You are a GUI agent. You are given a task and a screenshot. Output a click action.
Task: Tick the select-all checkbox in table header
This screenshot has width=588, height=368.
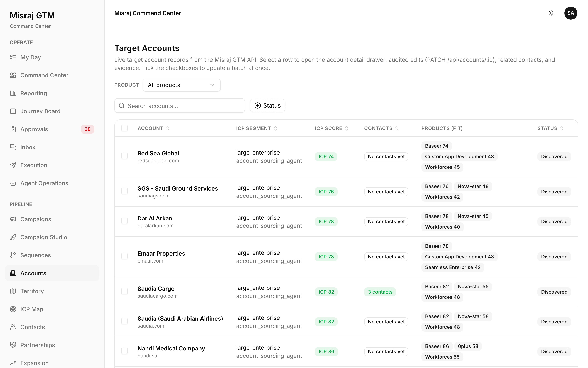[124, 128]
